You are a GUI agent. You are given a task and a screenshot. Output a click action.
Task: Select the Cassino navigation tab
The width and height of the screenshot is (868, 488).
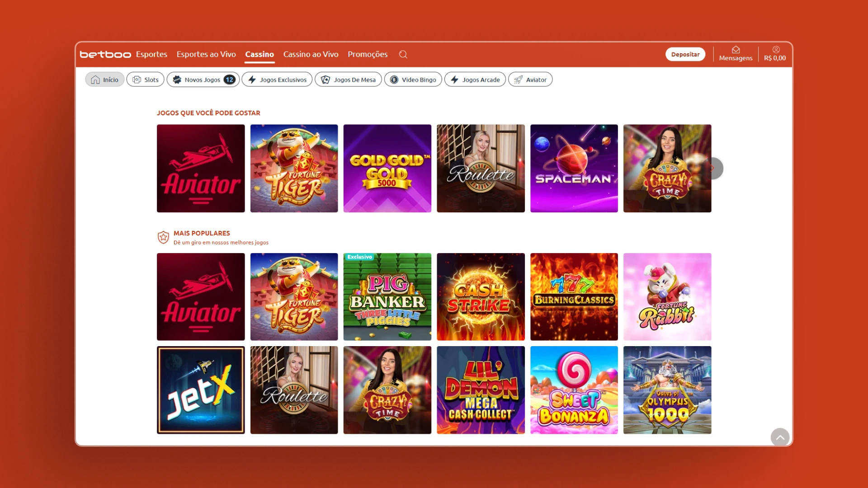259,54
